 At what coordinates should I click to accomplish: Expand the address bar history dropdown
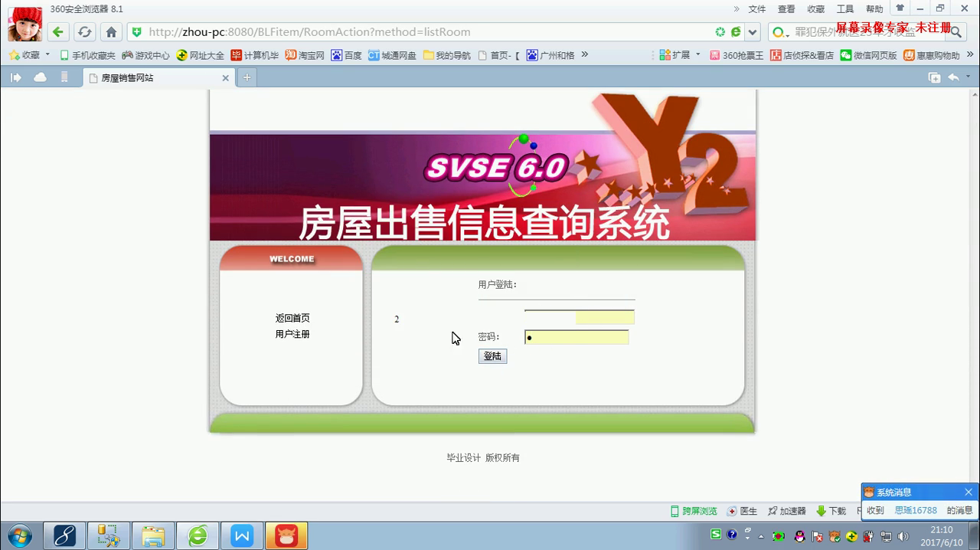tap(753, 32)
